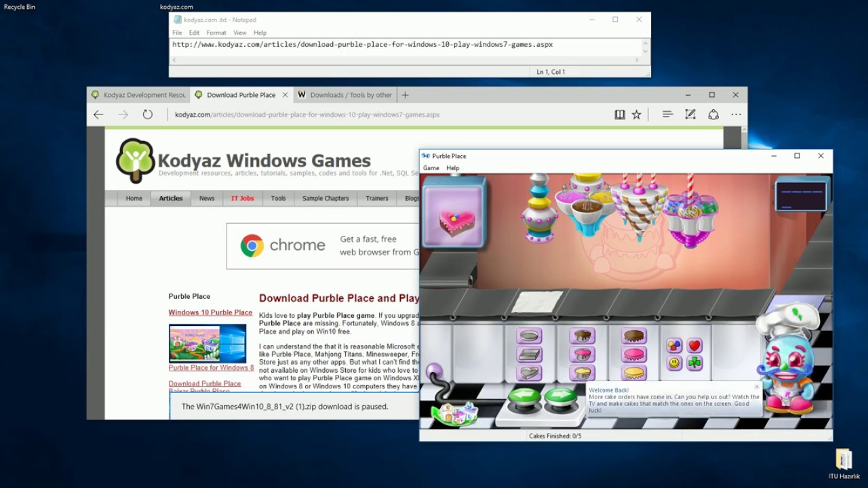Click Notepad's horizontal scrollbar right arrow

(637, 60)
